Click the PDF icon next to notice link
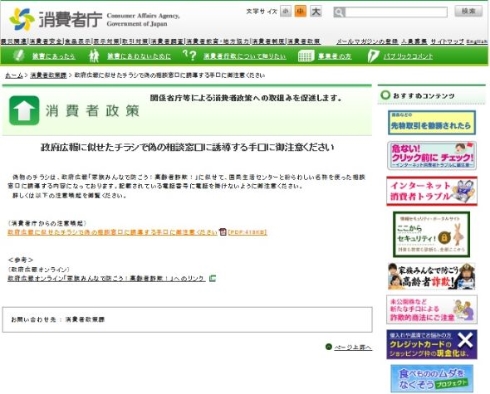This screenshot has height=394, width=490. coord(223,232)
